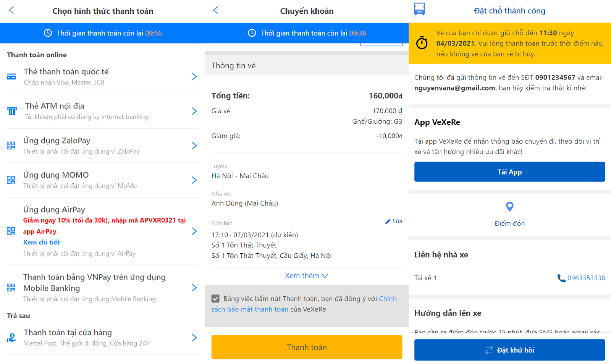Select Thanh toán tại cửa hàng option
This screenshot has height=364, width=611.
click(103, 338)
